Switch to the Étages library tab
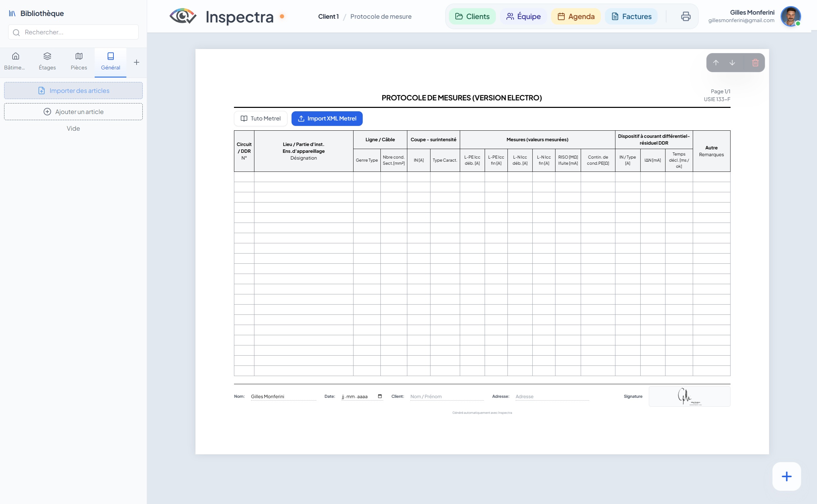 coord(47,61)
